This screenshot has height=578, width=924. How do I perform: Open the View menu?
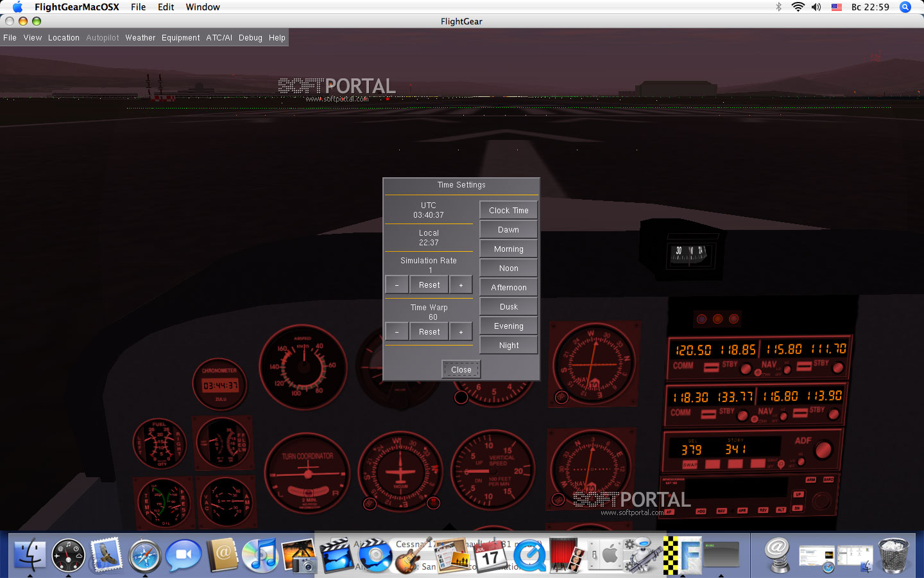[x=33, y=38]
